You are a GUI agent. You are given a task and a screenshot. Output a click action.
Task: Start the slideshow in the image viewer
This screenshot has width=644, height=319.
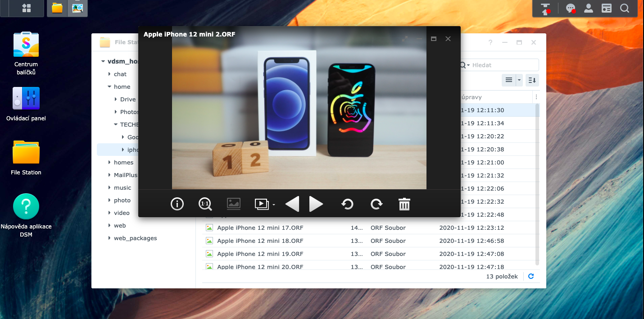coord(262,204)
